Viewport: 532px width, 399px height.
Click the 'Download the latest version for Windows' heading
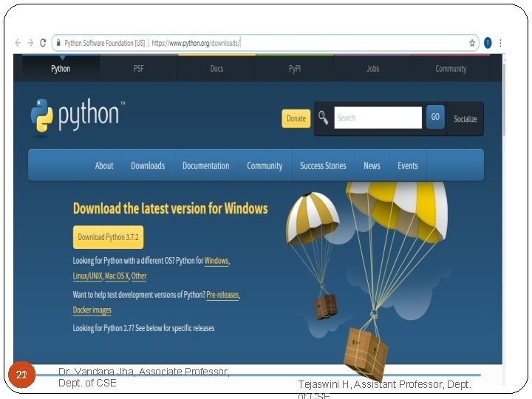[171, 208]
